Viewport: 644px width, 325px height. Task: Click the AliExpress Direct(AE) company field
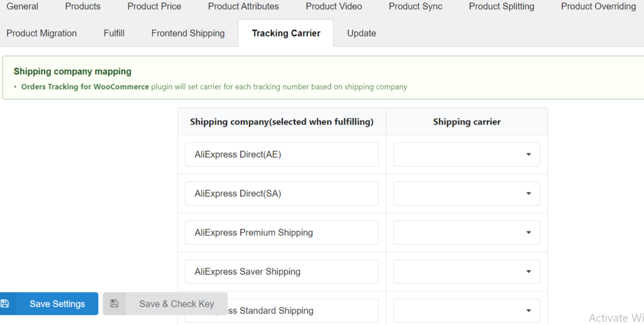[x=281, y=154]
